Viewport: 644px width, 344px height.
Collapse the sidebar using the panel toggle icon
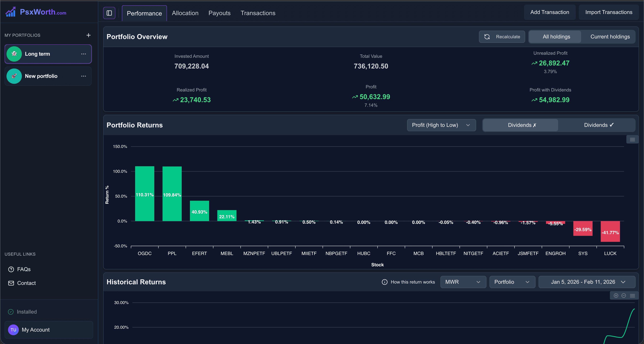pos(109,13)
